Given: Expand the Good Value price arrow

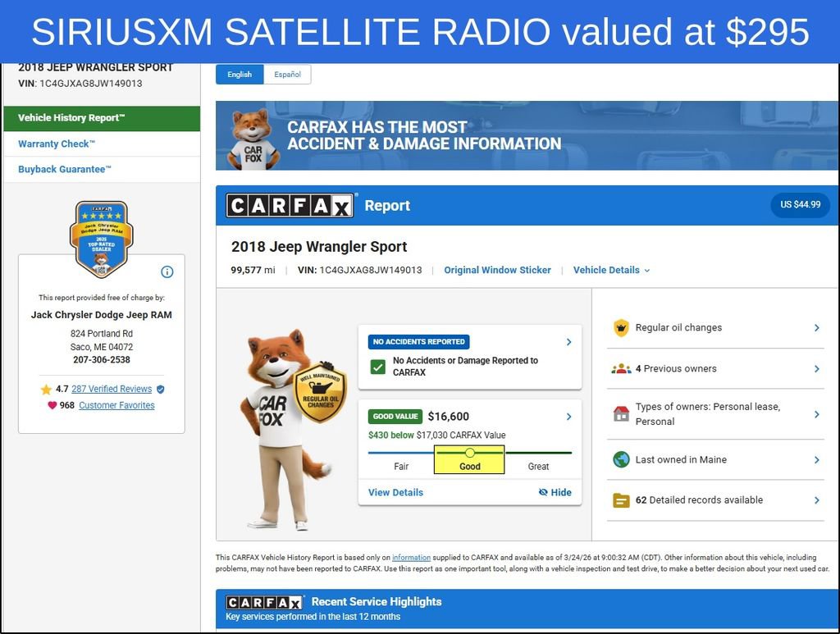Looking at the screenshot, I should point(569,417).
